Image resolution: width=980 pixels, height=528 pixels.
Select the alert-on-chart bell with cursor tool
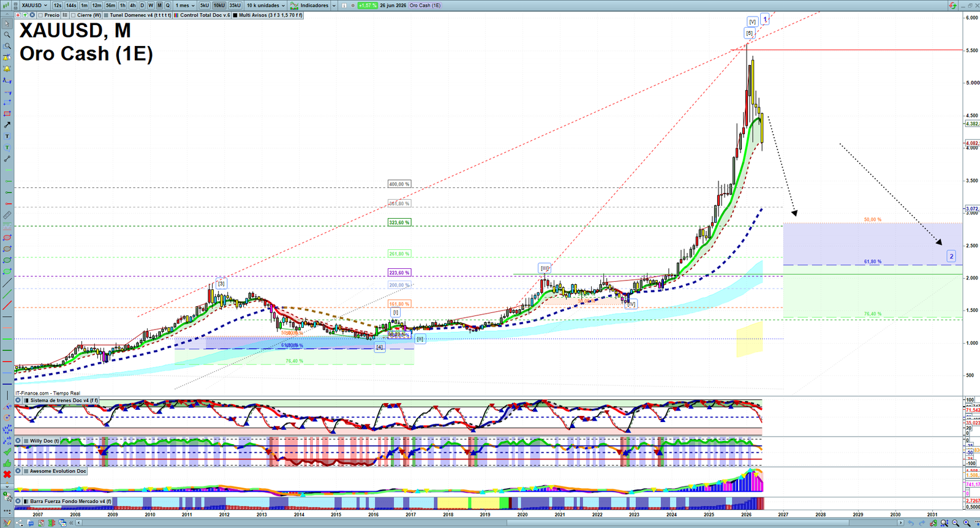coord(7,58)
